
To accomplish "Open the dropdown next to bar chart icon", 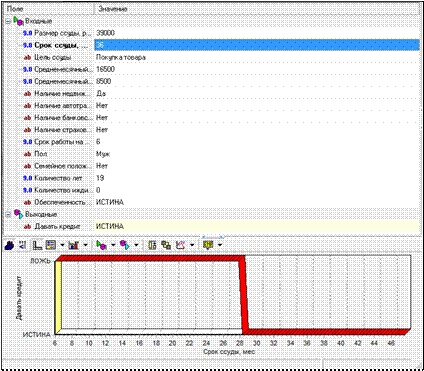I will point(85,245).
